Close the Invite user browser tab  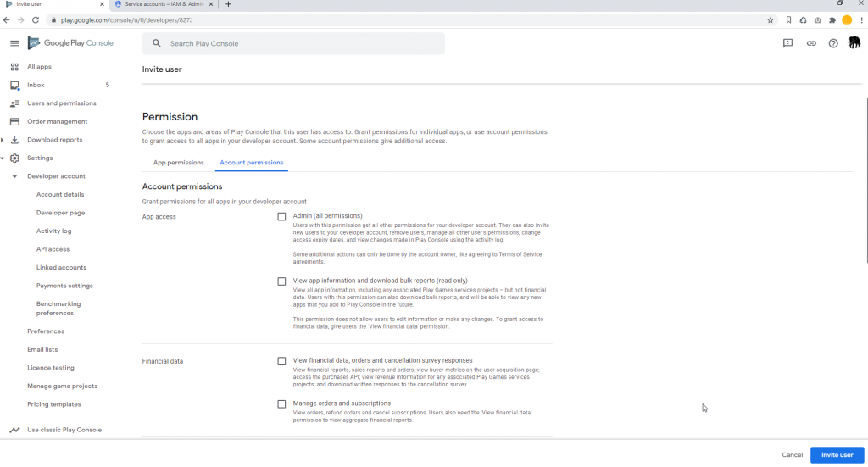(x=102, y=4)
